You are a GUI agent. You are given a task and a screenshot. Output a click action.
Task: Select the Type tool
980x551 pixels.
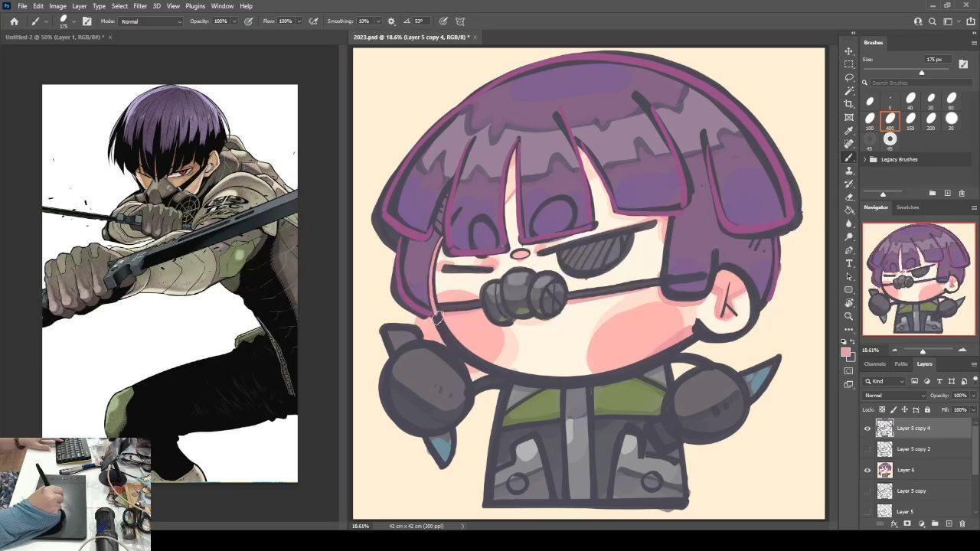tap(848, 263)
